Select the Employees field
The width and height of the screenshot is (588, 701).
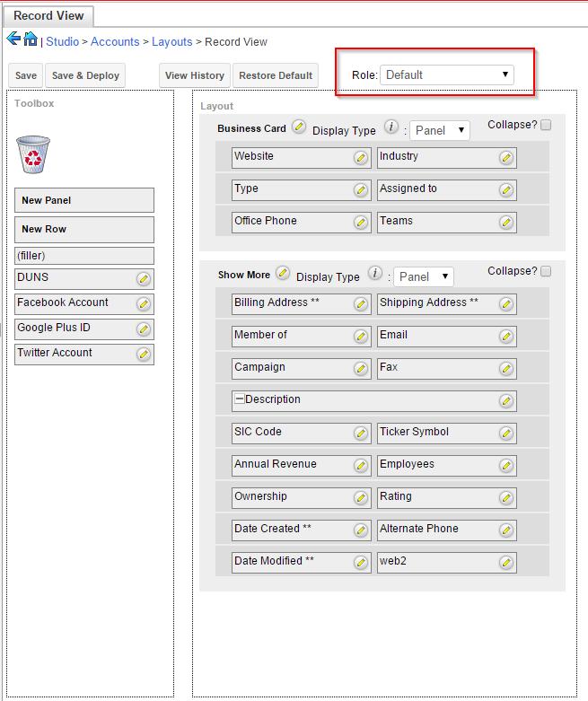click(x=447, y=466)
